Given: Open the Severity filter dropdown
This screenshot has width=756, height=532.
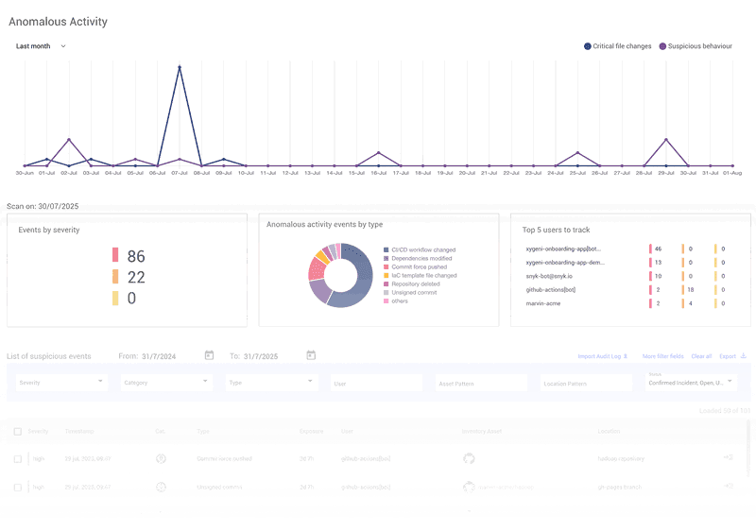Looking at the screenshot, I should coord(62,383).
